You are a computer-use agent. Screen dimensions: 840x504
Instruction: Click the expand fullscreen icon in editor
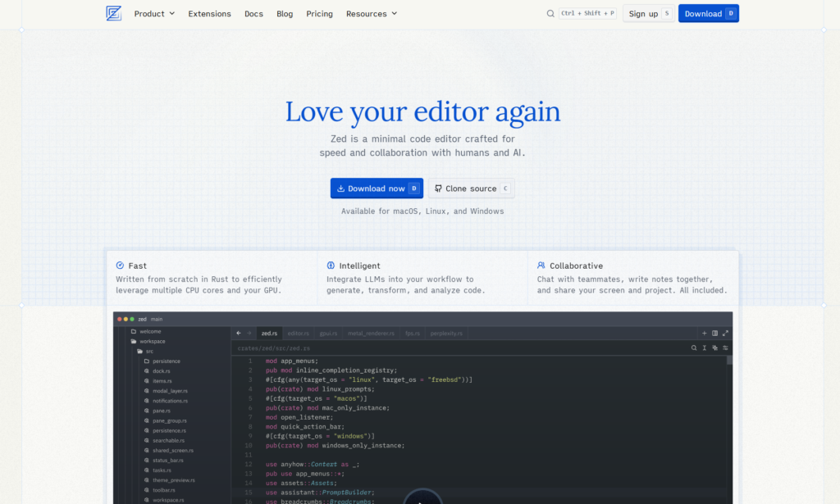(x=725, y=334)
